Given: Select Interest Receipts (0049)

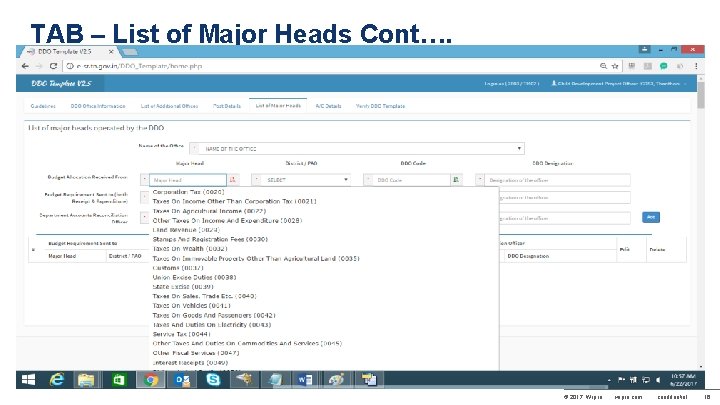Looking at the screenshot, I should click(x=190, y=363).
